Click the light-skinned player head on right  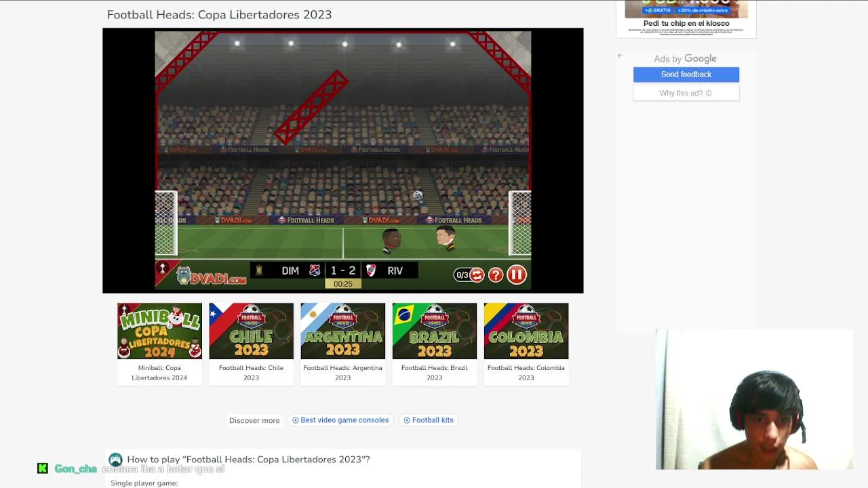point(445,237)
